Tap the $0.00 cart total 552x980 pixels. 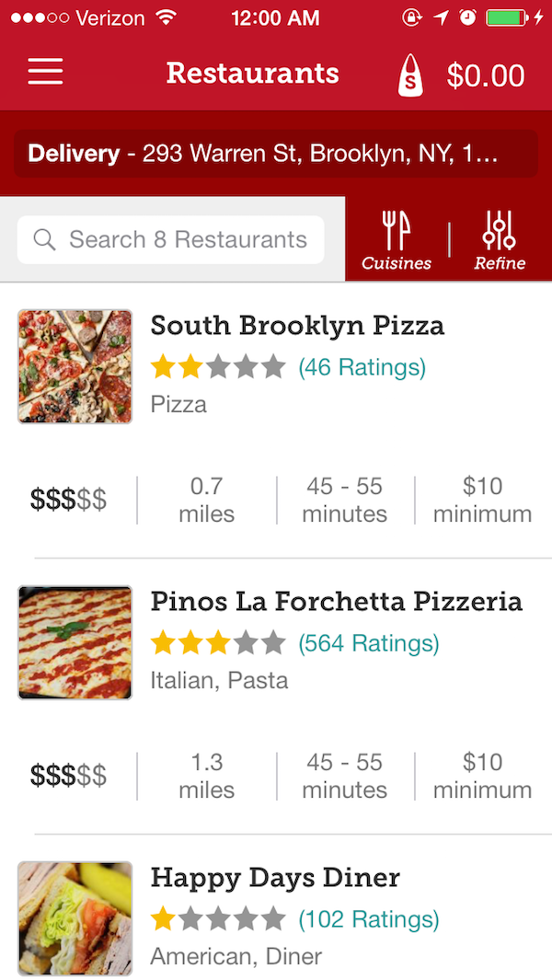click(x=486, y=75)
